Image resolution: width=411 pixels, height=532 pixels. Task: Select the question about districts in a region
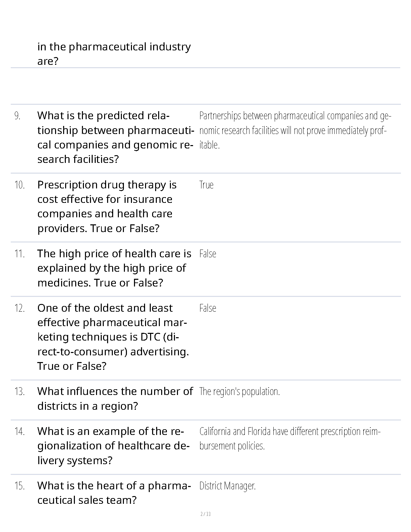tap(115, 399)
